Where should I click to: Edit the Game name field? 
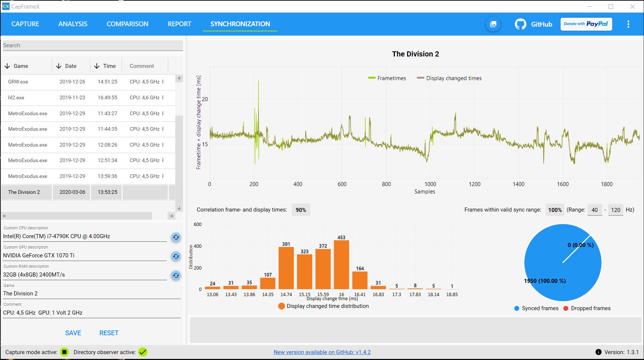point(92,294)
